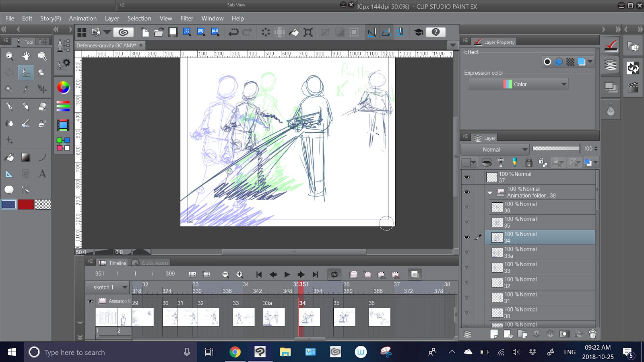Screen dimensions: 644x362
Task: Open the color wheel palette
Action: 63,87
